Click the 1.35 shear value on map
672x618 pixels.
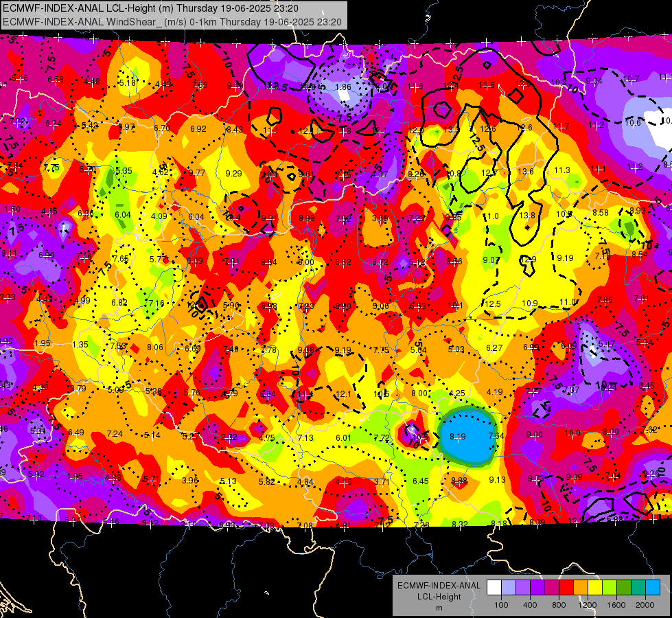pyautogui.click(x=80, y=345)
